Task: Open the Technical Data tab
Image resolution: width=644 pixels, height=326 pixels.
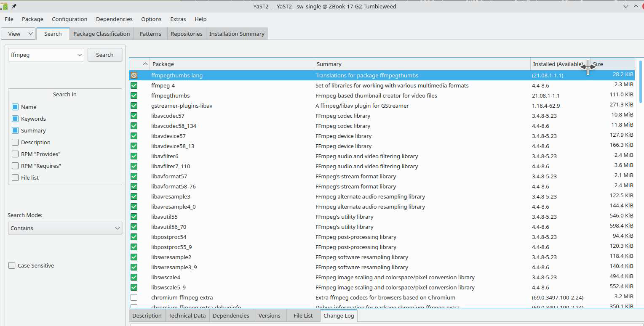Action: pyautogui.click(x=187, y=315)
